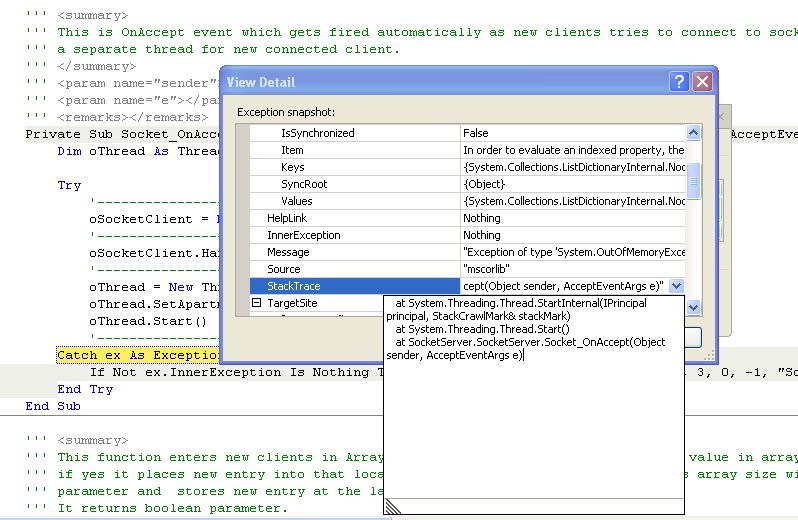Select the Values property row
This screenshot has height=520, width=798.
point(467,201)
